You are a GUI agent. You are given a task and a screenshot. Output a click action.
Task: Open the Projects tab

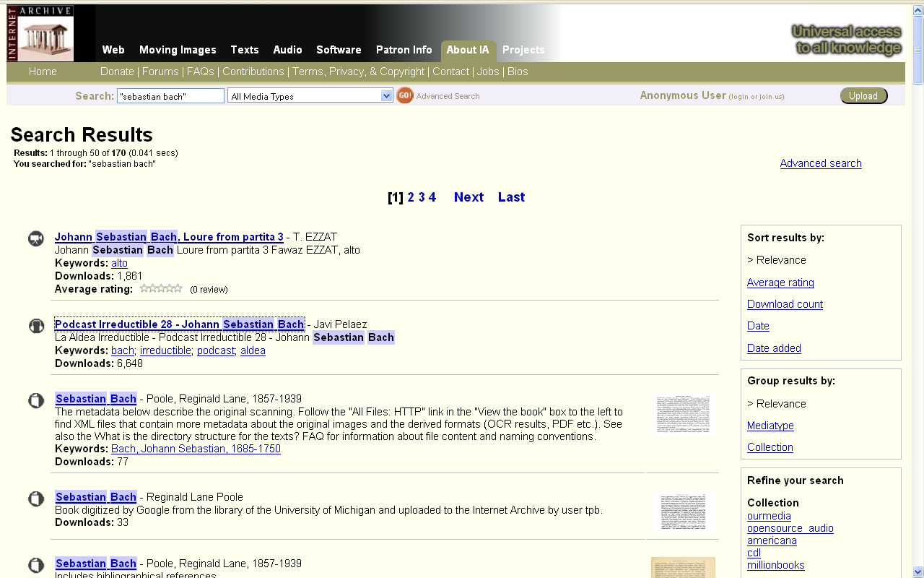(x=523, y=50)
